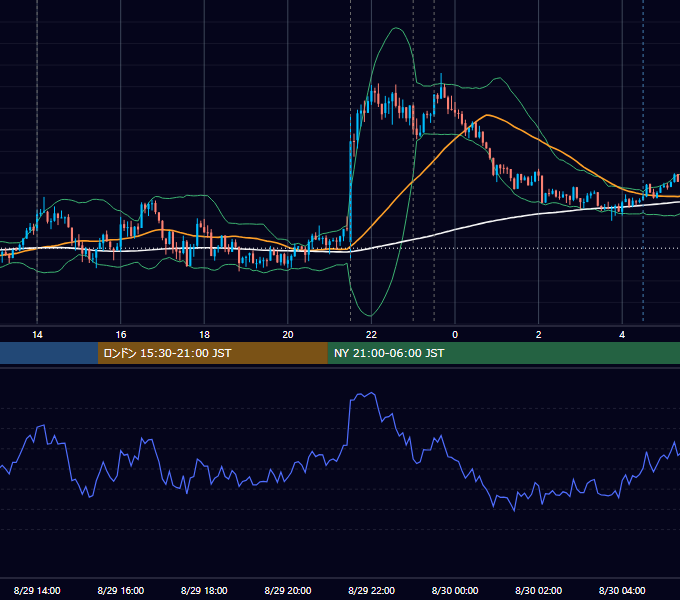Image resolution: width=680 pixels, height=600 pixels.
Task: Click the lower Bollinger band trough
Action: [370, 315]
